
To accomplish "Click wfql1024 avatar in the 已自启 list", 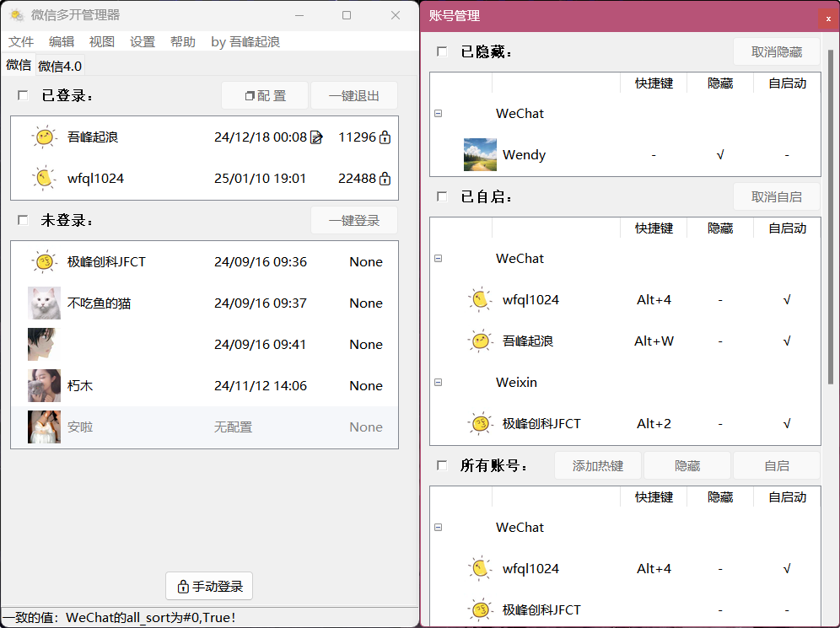I will pos(480,300).
